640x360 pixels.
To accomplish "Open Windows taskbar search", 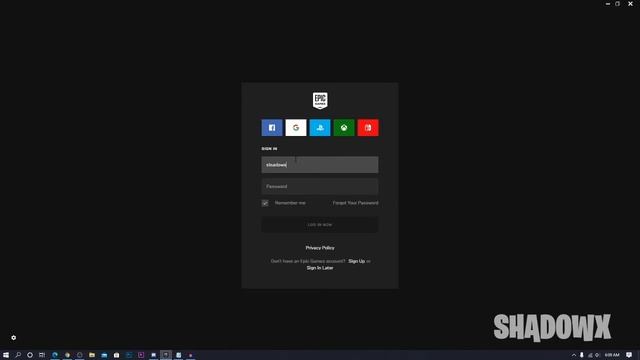I will (x=18, y=355).
